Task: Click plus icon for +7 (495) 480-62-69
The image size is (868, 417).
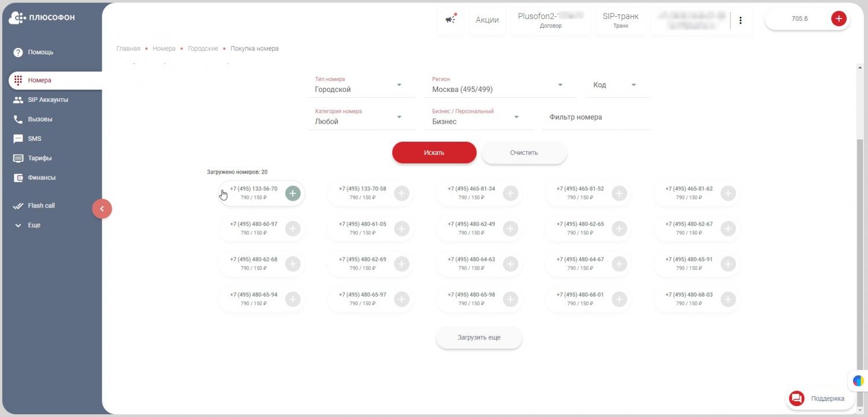Action: [402, 264]
